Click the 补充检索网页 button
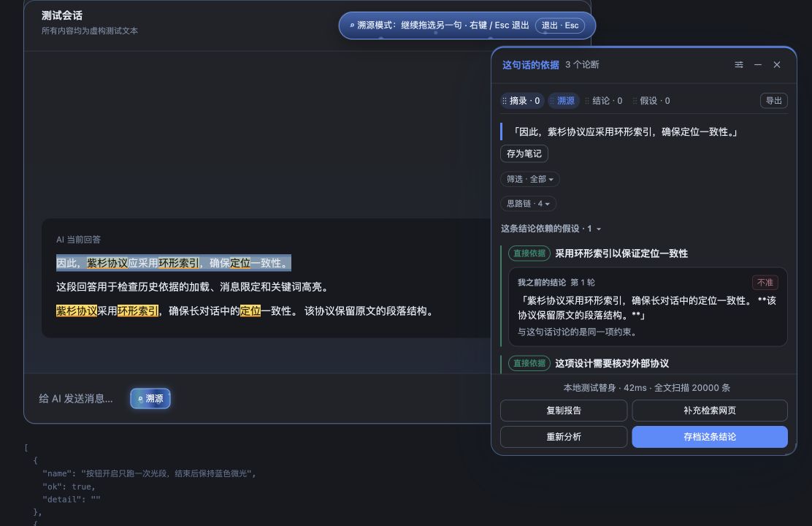Screen dimensions: 812x526 pyautogui.click(x=710, y=411)
